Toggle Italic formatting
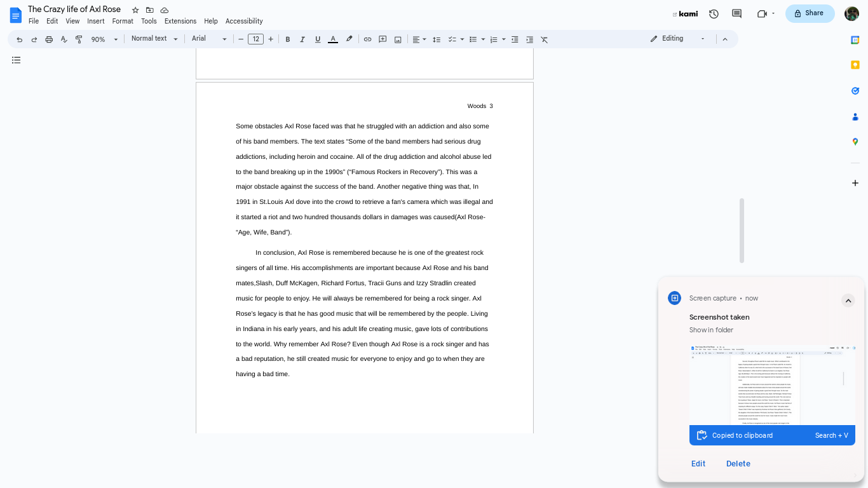The width and height of the screenshot is (868, 488). coord(302,39)
